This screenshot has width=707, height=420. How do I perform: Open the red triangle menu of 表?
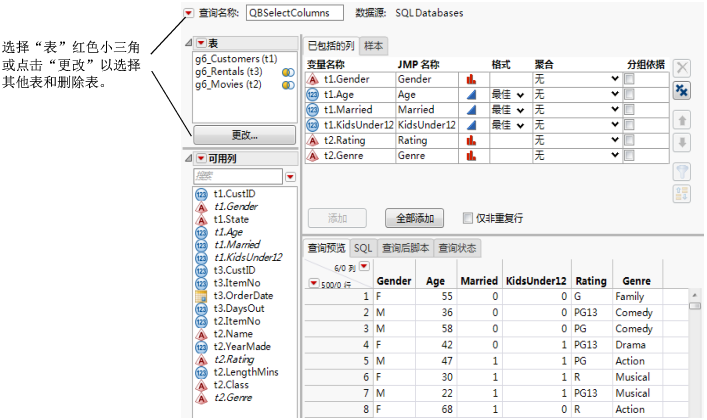click(x=201, y=43)
